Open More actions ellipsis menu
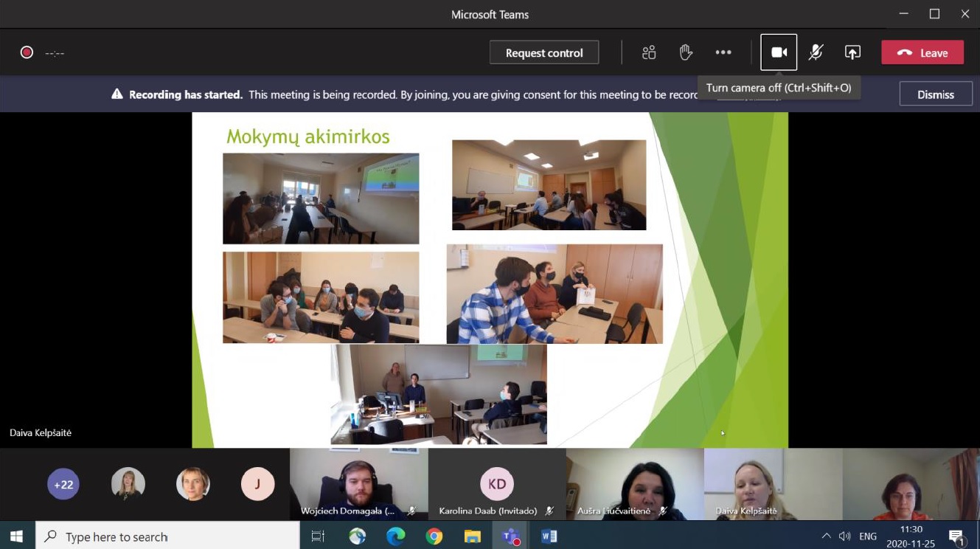The width and height of the screenshot is (980, 549). click(x=723, y=52)
